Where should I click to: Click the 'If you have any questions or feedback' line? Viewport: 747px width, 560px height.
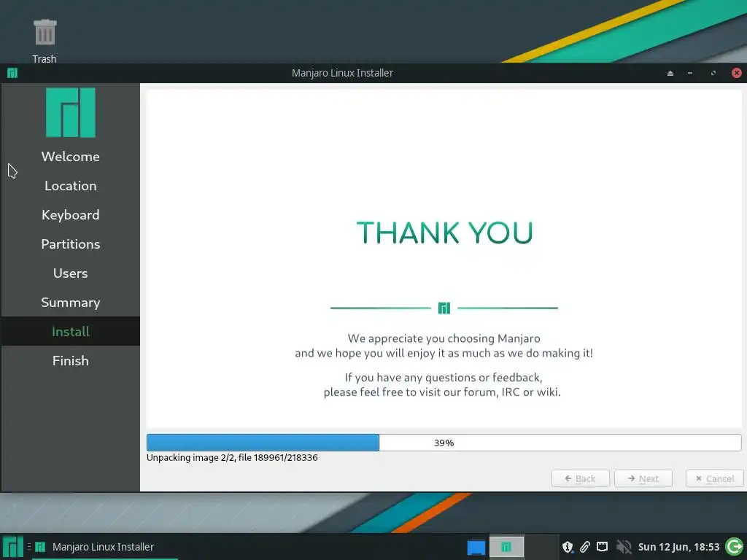click(444, 378)
